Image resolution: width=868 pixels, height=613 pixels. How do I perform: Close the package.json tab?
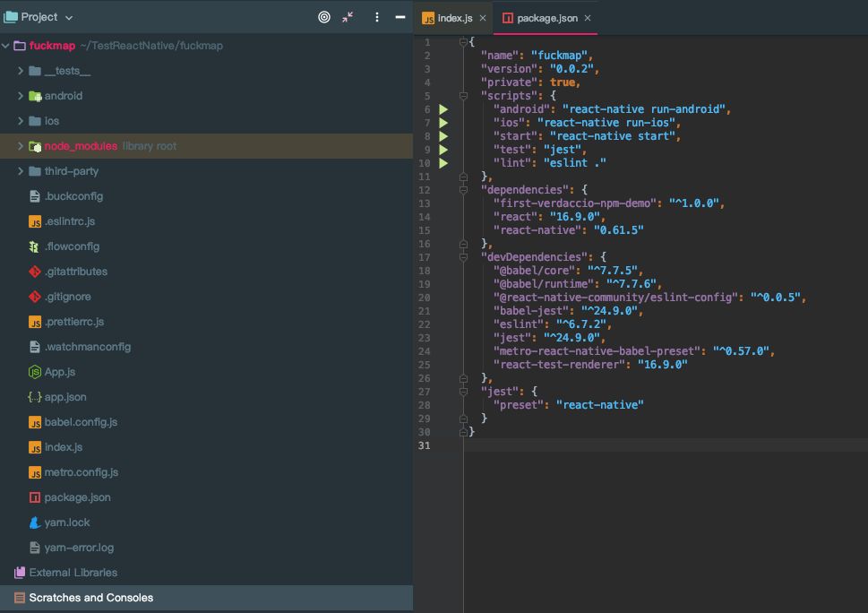click(588, 18)
